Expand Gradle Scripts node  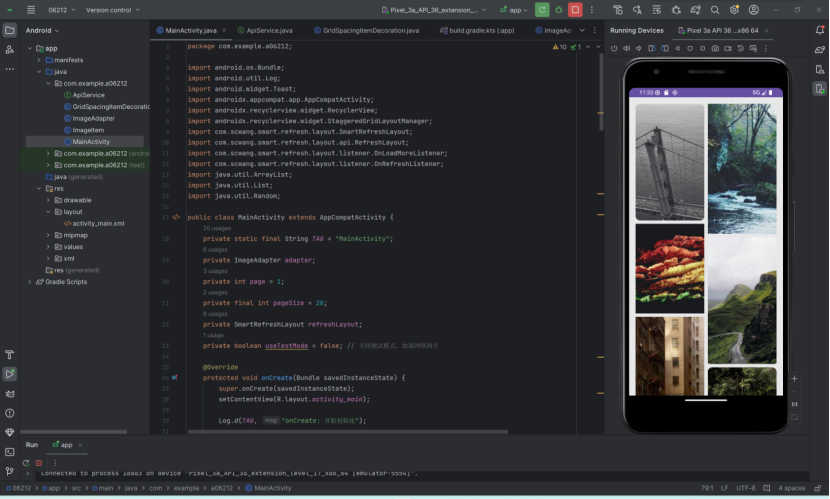30,282
